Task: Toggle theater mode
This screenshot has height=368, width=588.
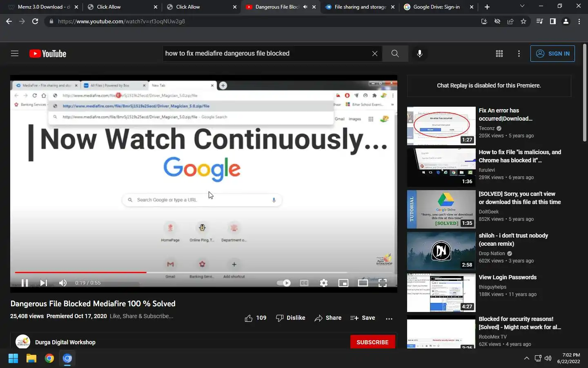Action: (x=363, y=283)
